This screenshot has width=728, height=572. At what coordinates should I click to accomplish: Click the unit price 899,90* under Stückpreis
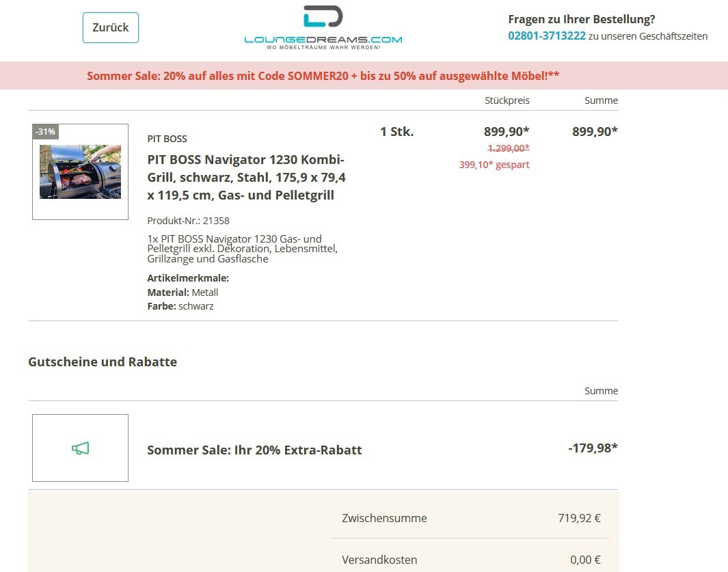(507, 132)
